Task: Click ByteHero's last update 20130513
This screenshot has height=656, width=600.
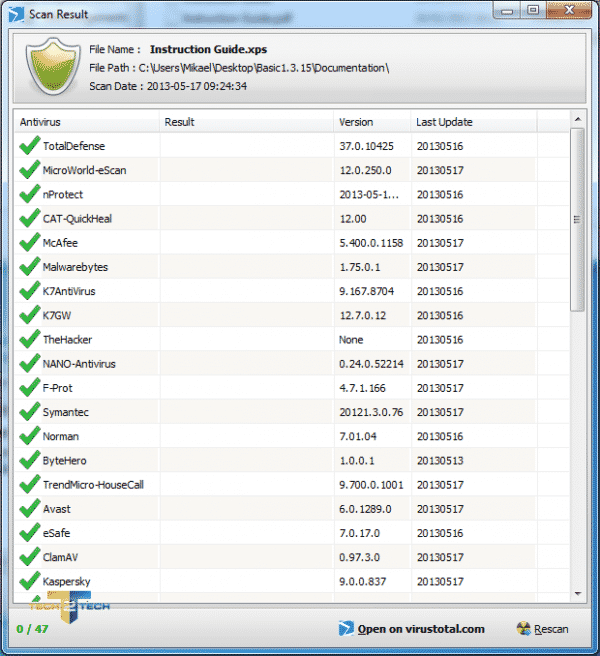Action: coord(440,461)
